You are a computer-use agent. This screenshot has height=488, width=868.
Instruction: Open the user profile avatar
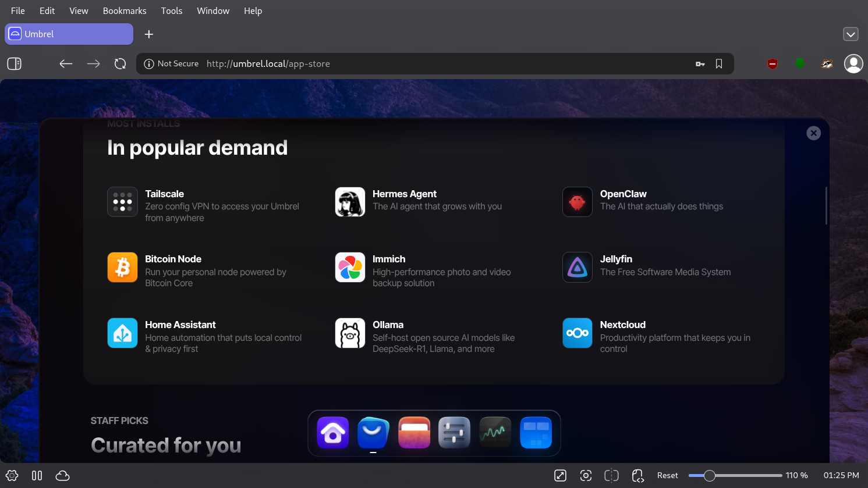coord(853,63)
